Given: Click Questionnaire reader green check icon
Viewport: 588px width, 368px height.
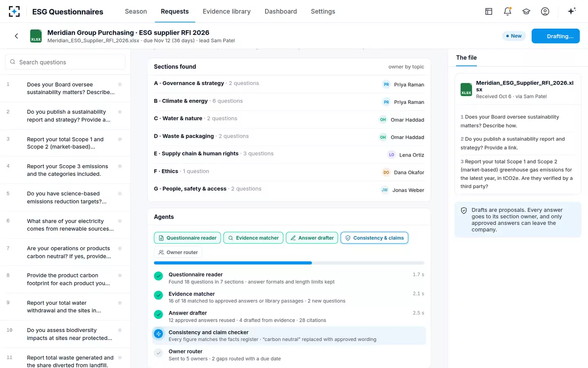Looking at the screenshot, I should (x=158, y=276).
